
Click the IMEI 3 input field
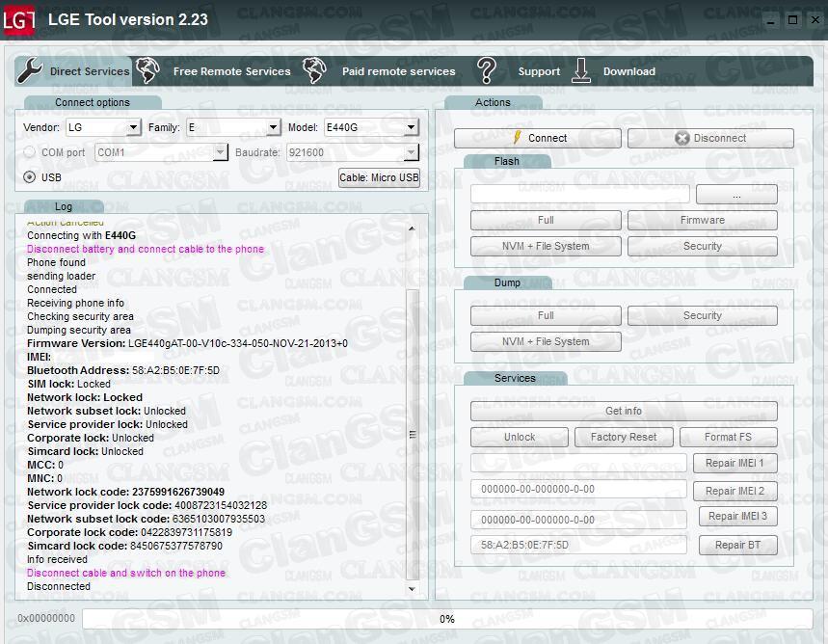[578, 520]
